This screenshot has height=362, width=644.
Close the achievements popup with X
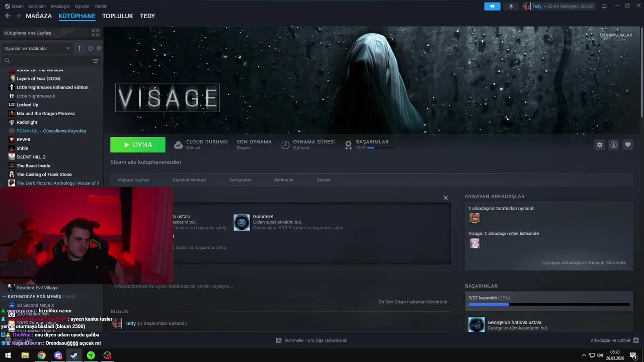click(445, 198)
